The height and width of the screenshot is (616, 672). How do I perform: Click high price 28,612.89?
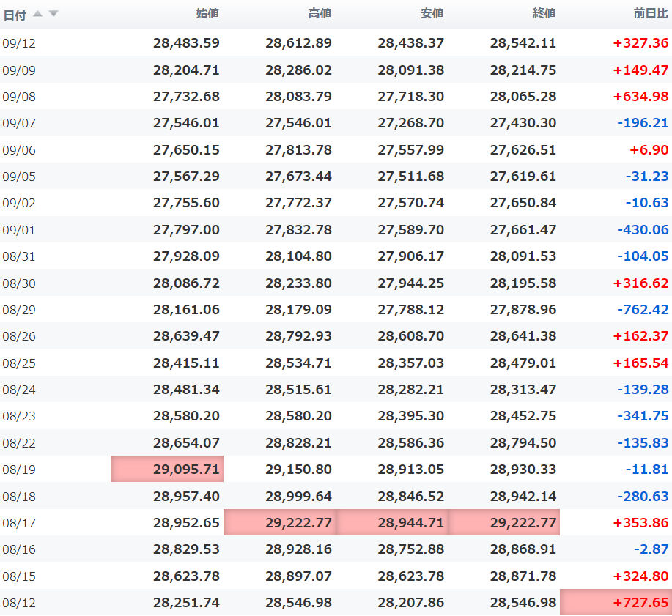[x=299, y=42]
